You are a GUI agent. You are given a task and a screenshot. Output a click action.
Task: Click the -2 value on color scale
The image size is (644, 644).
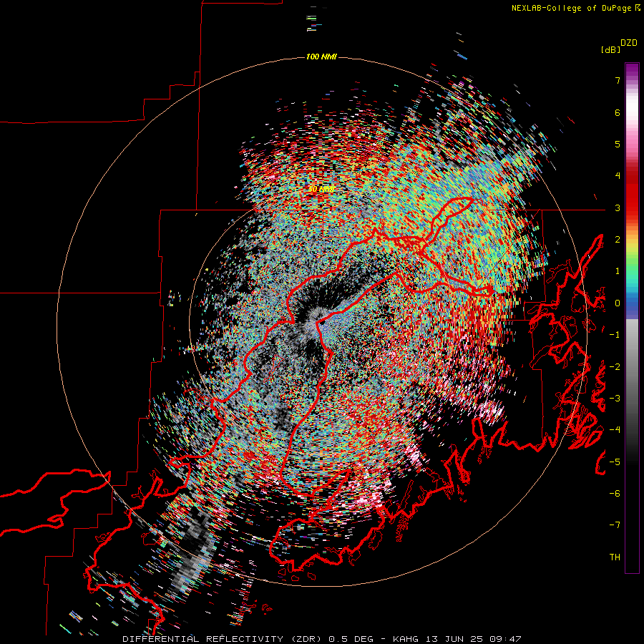click(615, 367)
